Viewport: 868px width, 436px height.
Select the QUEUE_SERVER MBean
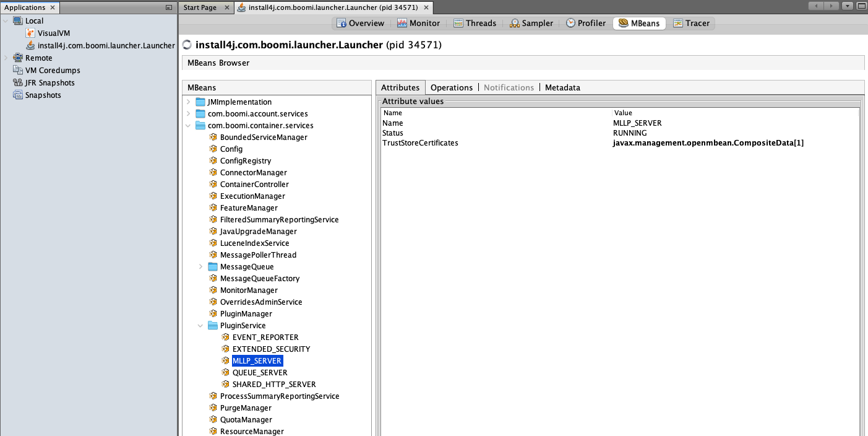(260, 372)
